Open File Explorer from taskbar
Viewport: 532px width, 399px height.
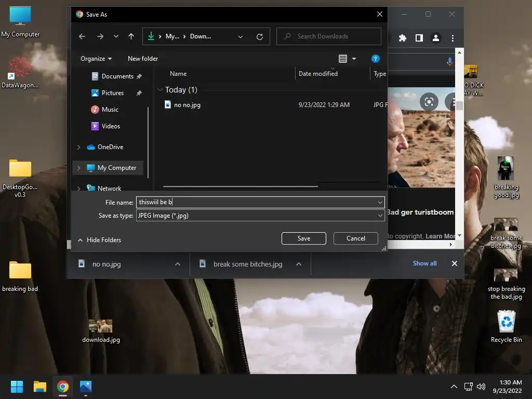click(x=39, y=387)
